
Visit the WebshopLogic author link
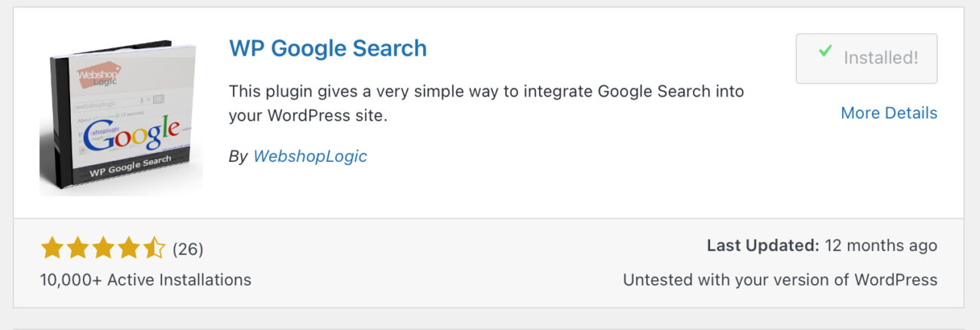[x=310, y=157]
